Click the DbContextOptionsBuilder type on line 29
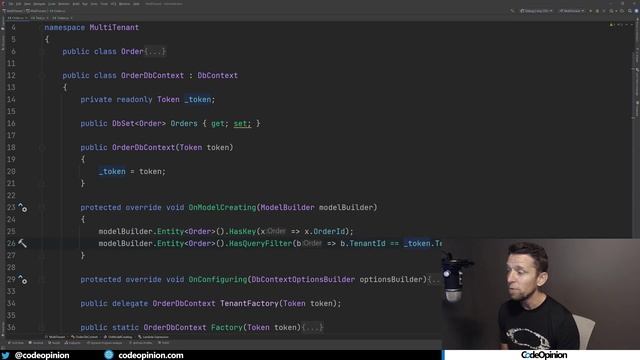 (x=303, y=280)
